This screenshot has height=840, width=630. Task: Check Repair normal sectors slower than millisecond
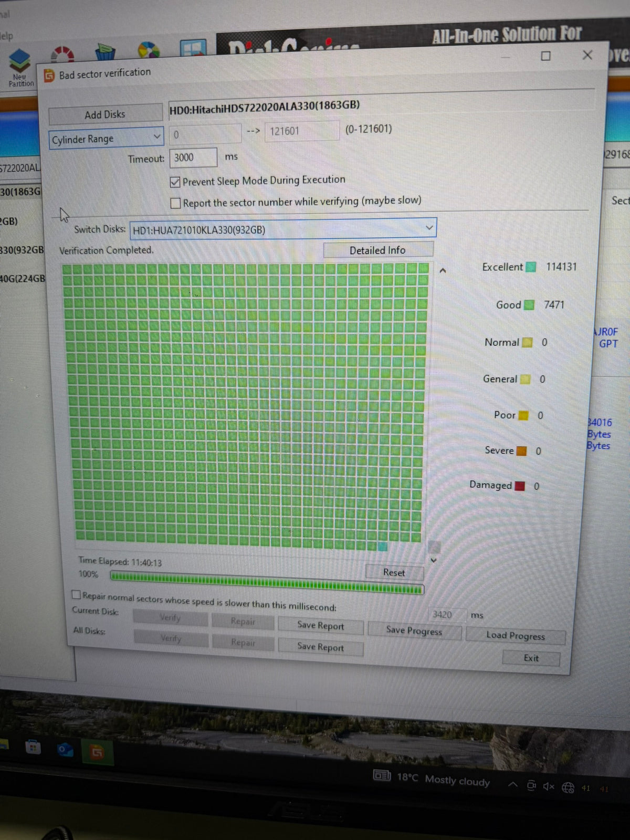pos(76,594)
